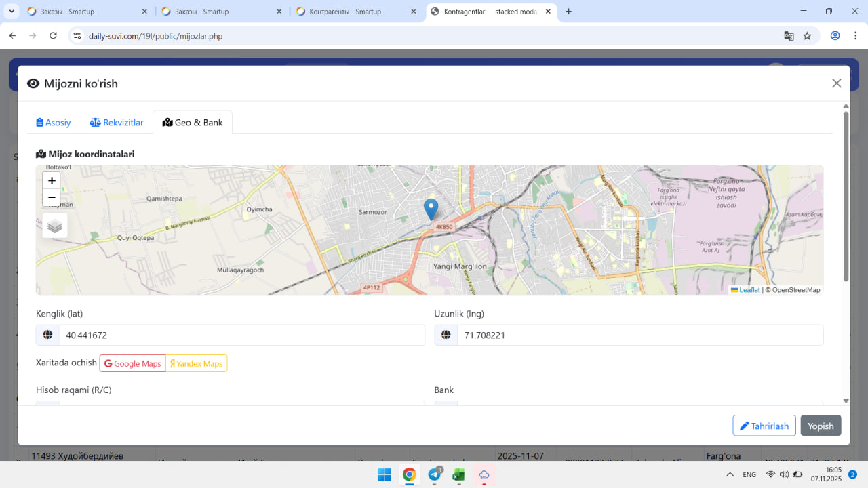This screenshot has height=488, width=868.
Task: Click the globe icon beside latitude field
Action: pos(47,335)
